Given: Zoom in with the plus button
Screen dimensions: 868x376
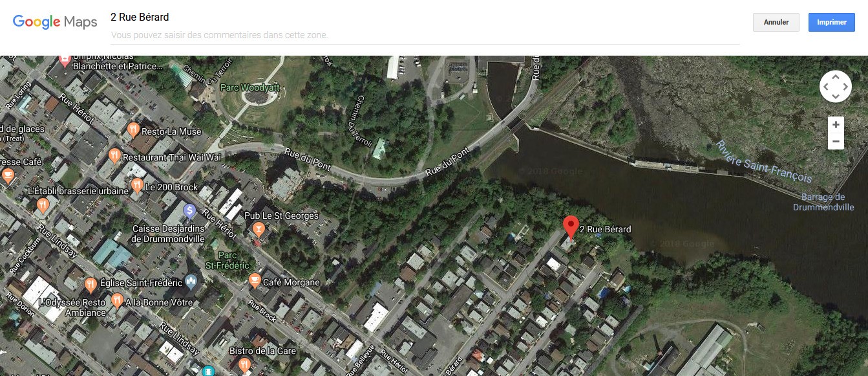Looking at the screenshot, I should pos(836,125).
